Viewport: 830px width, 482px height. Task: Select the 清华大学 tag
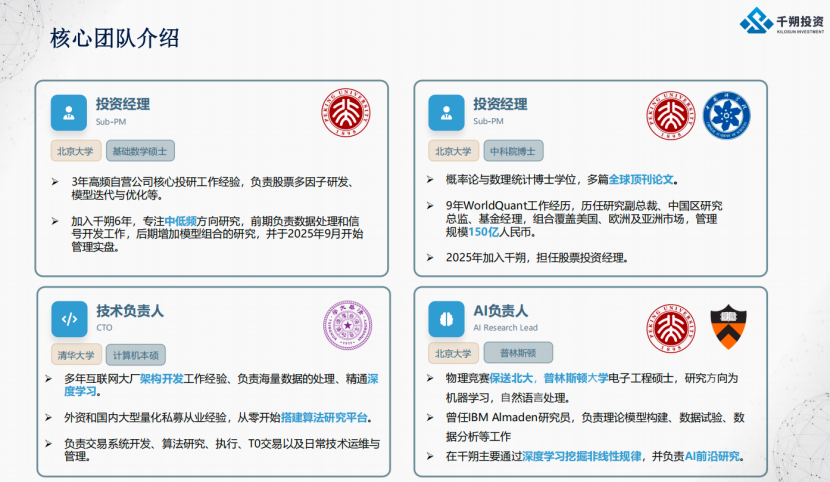tap(76, 355)
